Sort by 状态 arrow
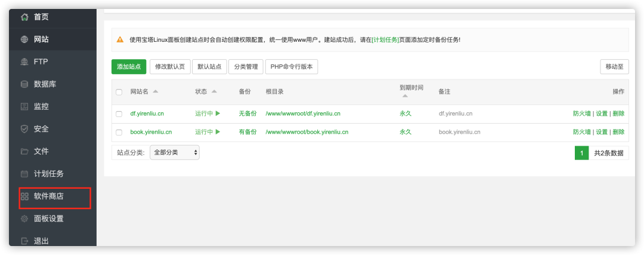Image resolution: width=644 pixels, height=255 pixels. click(x=214, y=92)
